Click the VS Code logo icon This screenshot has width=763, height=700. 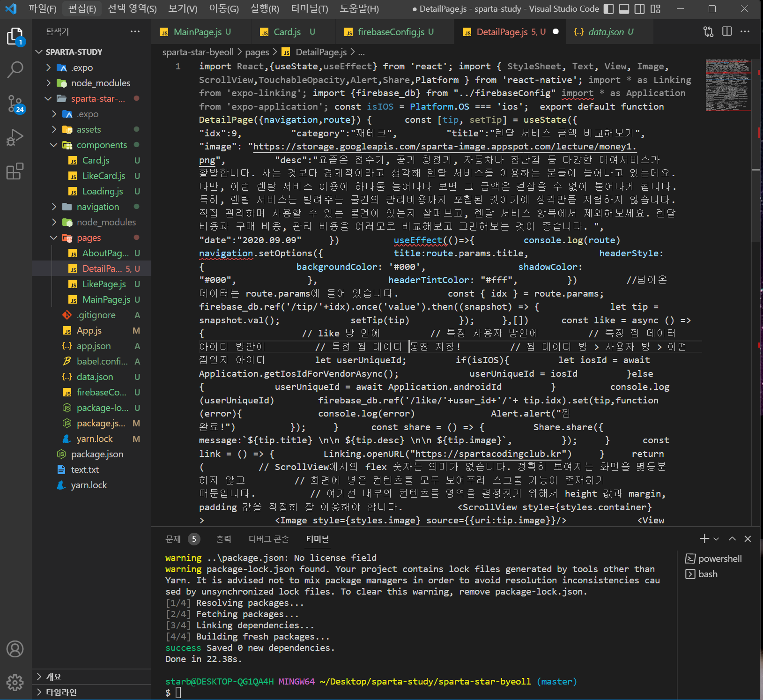pyautogui.click(x=11, y=8)
